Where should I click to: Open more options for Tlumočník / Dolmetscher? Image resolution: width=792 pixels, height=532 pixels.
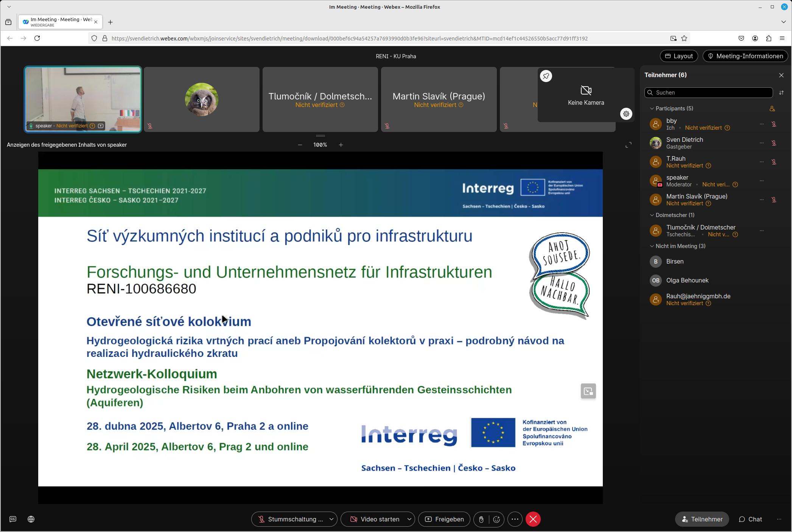[762, 231]
